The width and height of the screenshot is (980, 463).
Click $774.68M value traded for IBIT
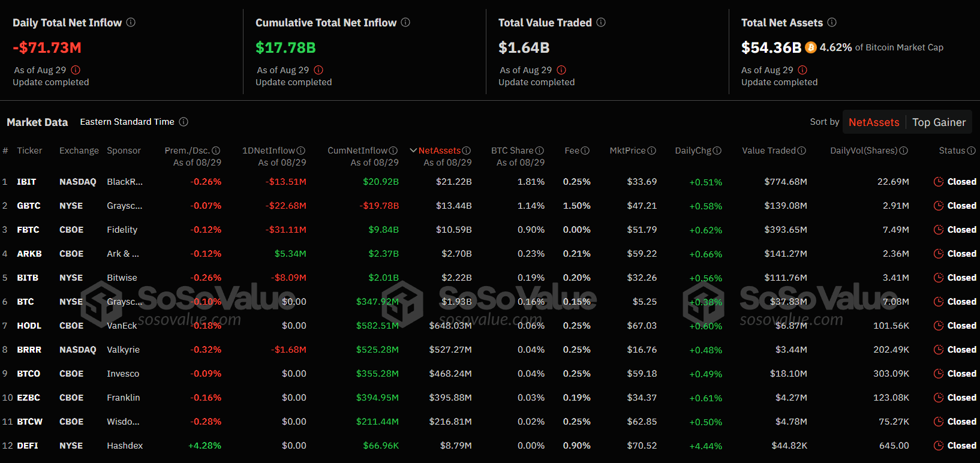click(x=786, y=182)
